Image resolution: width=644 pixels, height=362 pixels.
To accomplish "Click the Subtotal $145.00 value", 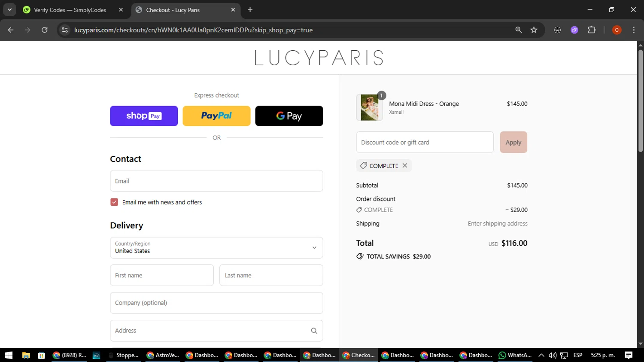I will (x=517, y=185).
